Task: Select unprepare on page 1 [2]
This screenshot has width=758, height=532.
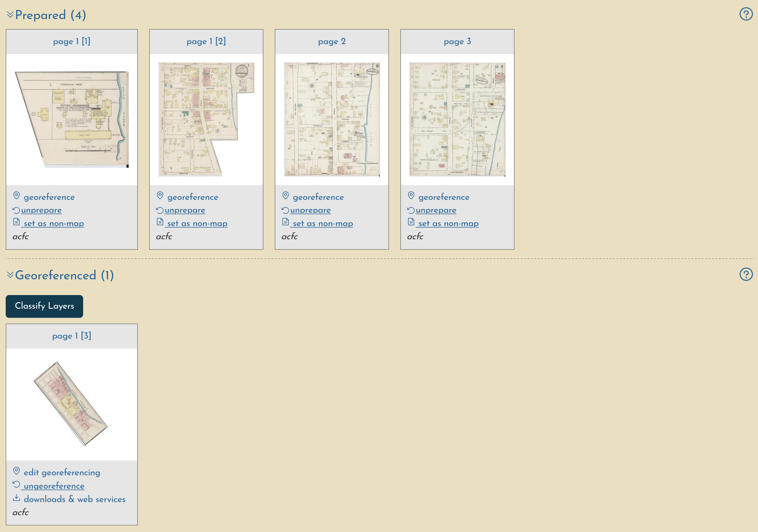Action: (x=185, y=210)
